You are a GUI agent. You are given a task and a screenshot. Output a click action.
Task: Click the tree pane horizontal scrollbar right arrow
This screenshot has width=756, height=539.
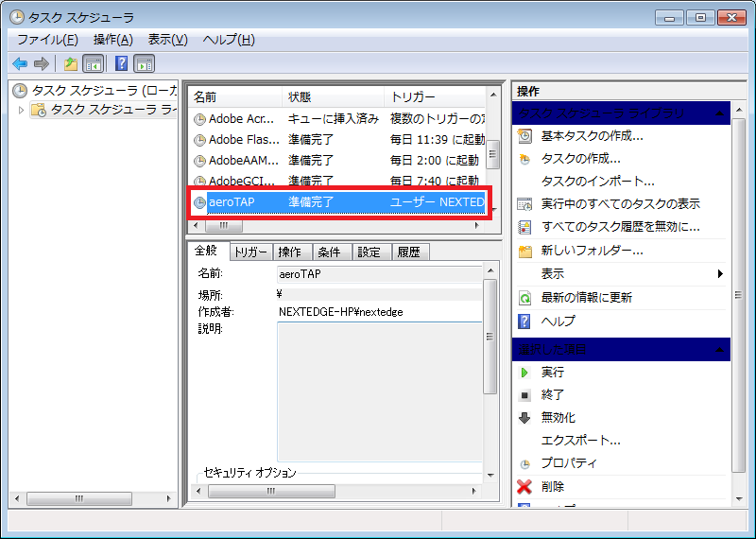point(168,498)
